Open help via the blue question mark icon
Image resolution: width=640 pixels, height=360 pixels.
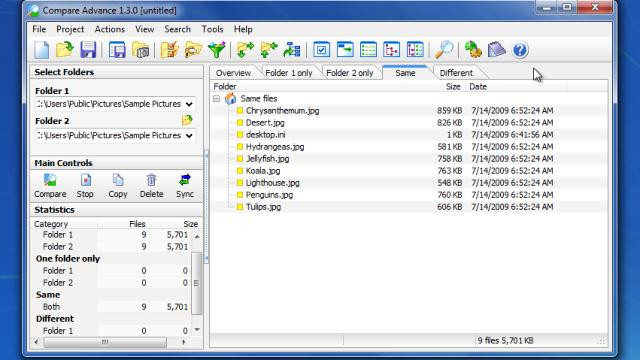point(520,50)
